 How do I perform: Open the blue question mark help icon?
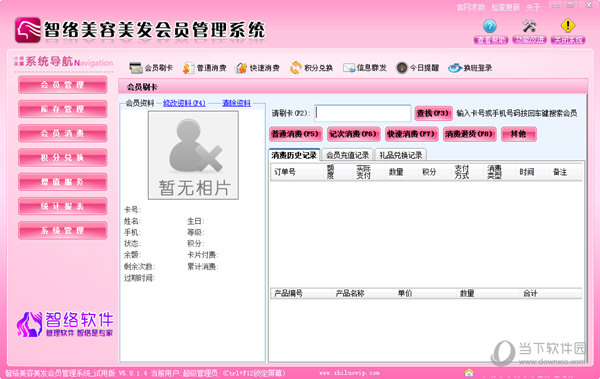(x=490, y=26)
